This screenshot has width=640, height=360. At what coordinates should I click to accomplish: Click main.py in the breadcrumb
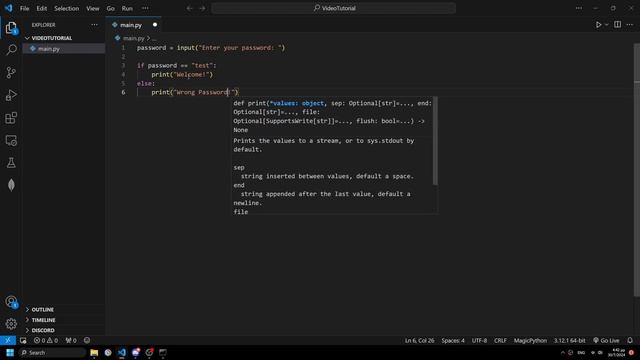pyautogui.click(x=134, y=38)
